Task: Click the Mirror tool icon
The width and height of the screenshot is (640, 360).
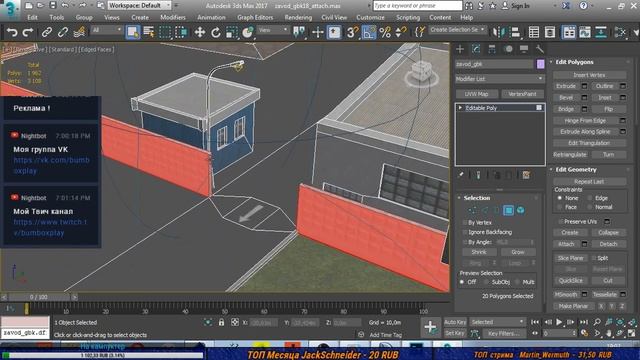Action: tap(499, 32)
